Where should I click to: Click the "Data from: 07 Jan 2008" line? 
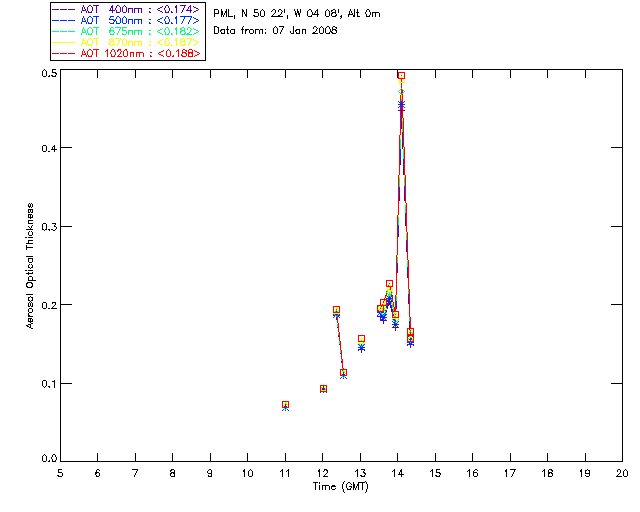pyautogui.click(x=275, y=31)
